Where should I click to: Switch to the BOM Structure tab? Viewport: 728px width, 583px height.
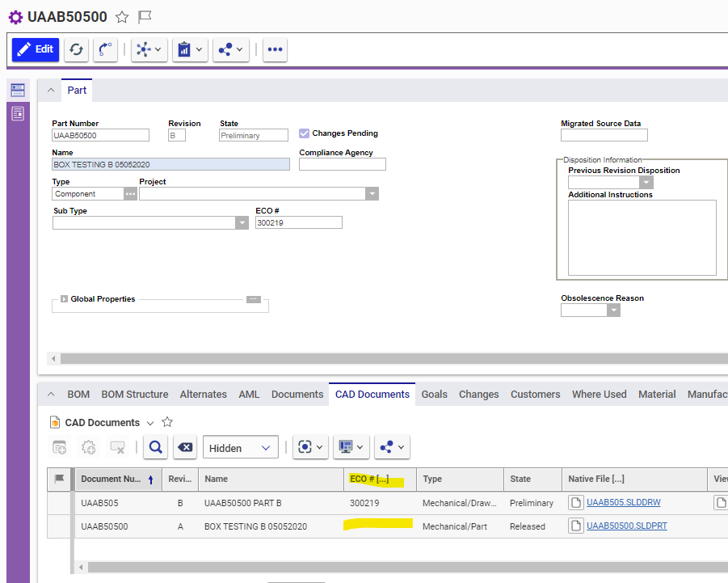(134, 395)
